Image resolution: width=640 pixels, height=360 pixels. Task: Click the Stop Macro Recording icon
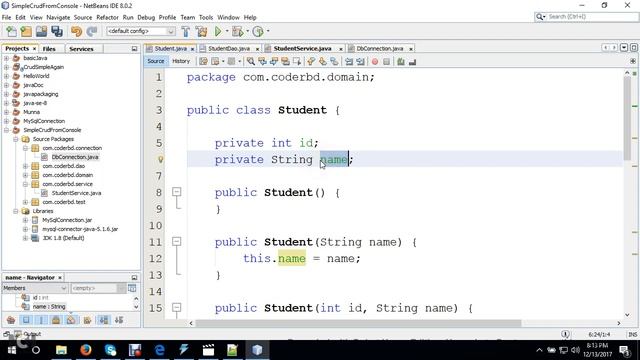386,62
